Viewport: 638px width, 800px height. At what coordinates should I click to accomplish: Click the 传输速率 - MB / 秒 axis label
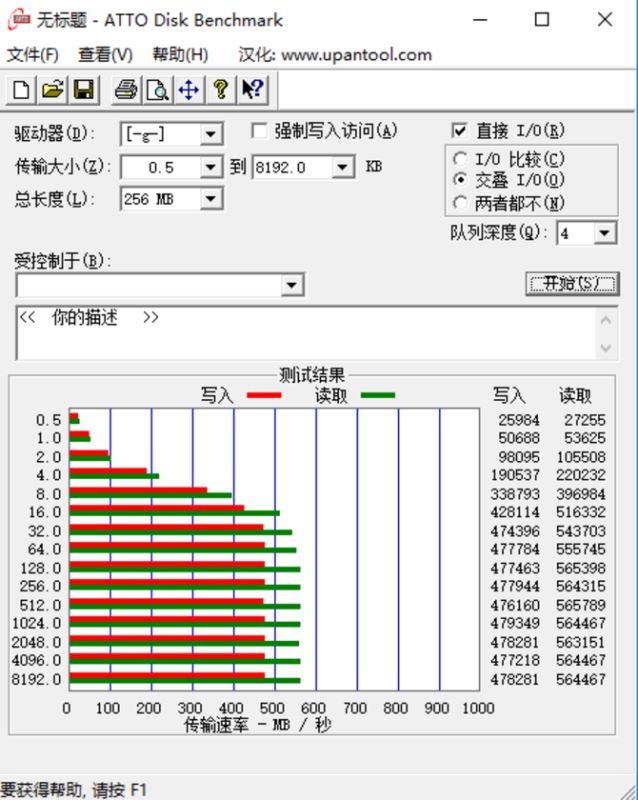point(258,724)
